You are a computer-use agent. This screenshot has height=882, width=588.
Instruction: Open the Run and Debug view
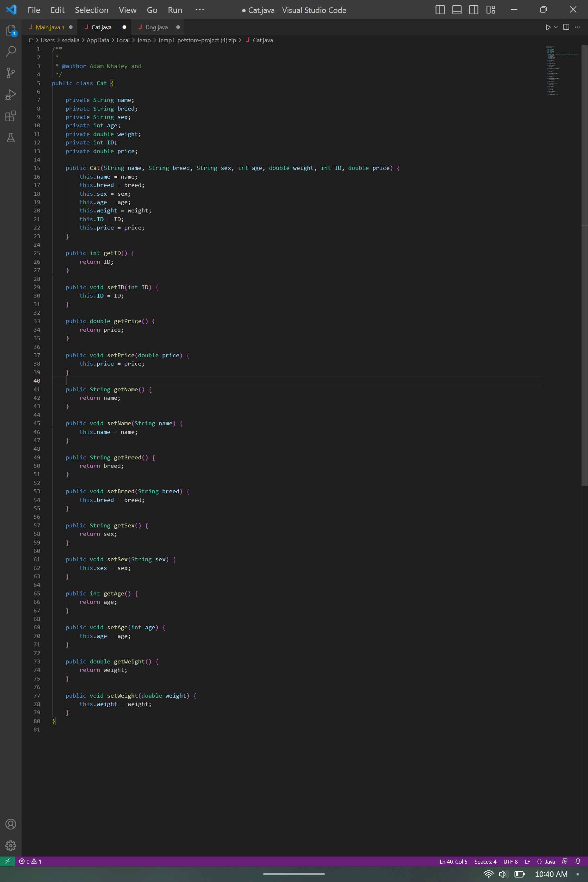(x=11, y=94)
